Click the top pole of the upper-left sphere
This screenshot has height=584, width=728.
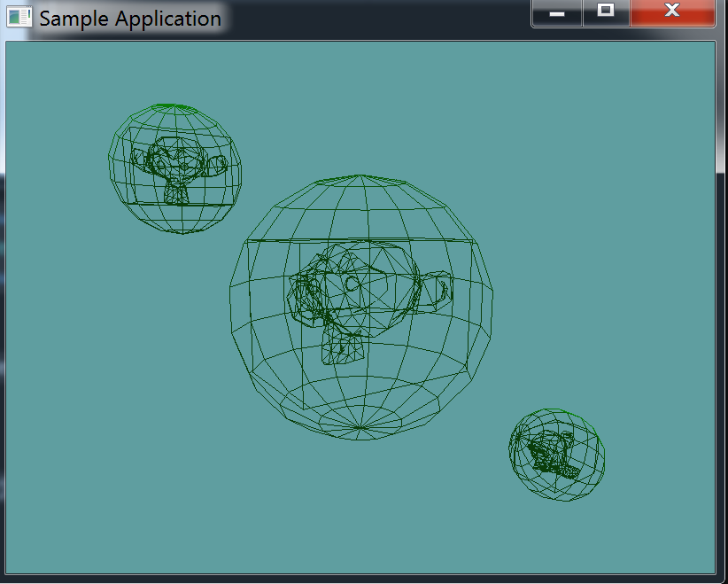pos(173,105)
